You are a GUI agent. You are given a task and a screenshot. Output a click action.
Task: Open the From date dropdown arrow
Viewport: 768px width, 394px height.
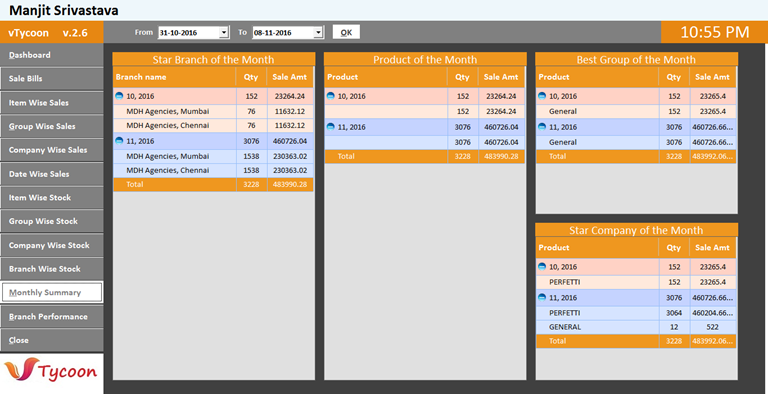coord(224,33)
